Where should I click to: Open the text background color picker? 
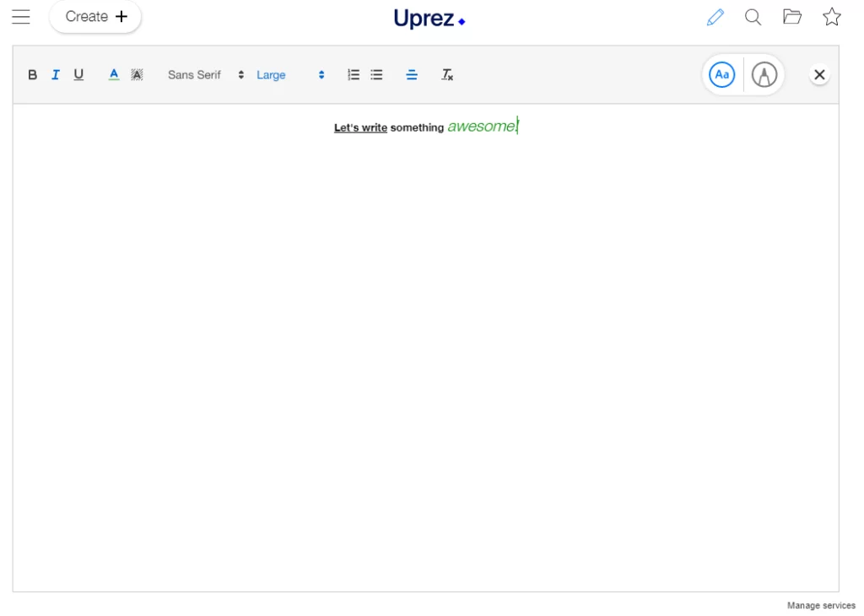[137, 74]
